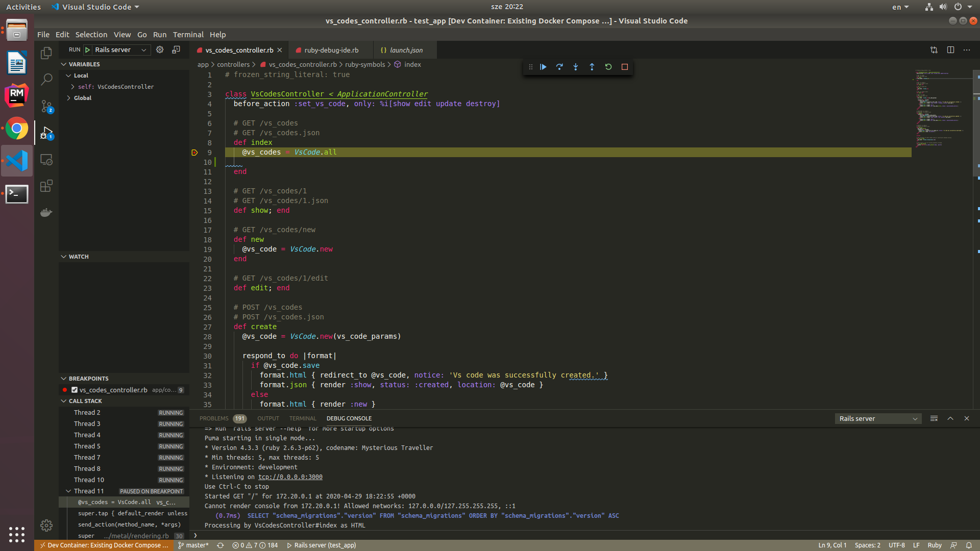This screenshot has width=980, height=551.
Task: Click the master* branch in the status bar
Action: click(193, 545)
